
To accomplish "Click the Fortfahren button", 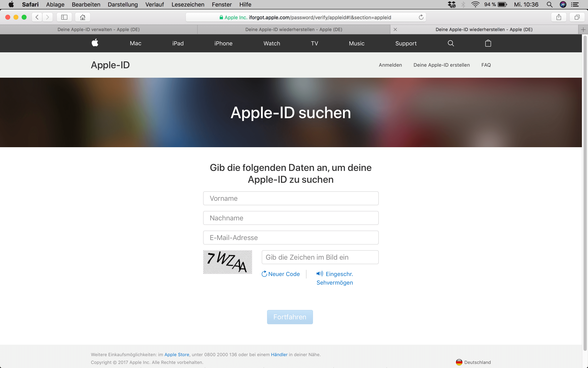I will [x=290, y=317].
